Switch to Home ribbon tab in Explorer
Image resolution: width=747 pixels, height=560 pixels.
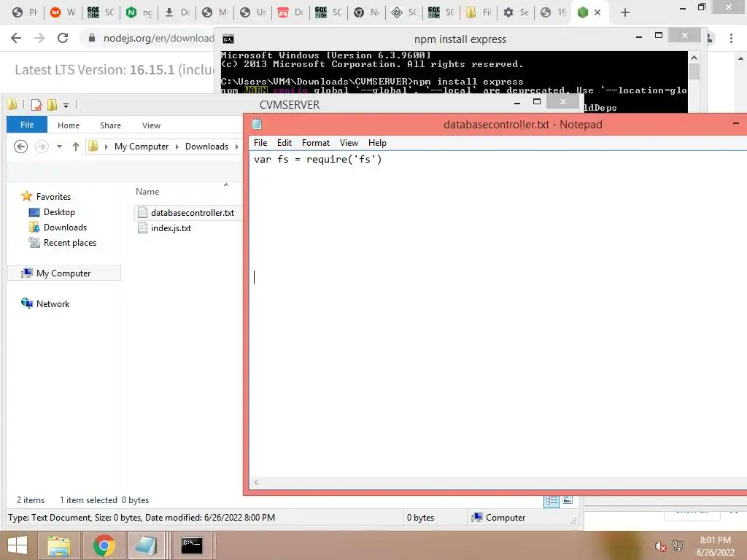coord(69,125)
